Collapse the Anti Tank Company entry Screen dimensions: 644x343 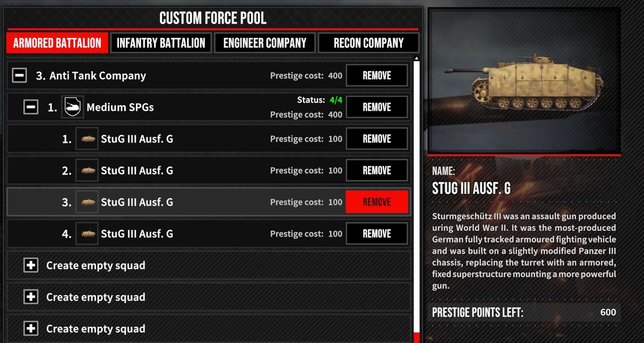pyautogui.click(x=19, y=75)
